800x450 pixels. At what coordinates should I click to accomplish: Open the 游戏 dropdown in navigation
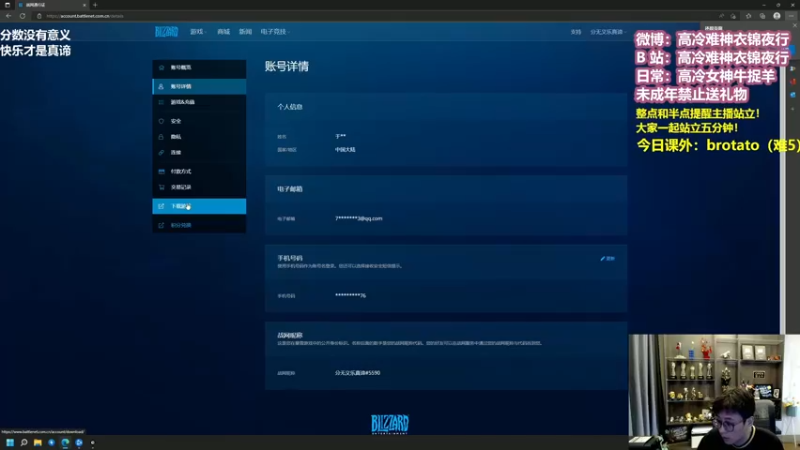coord(198,32)
